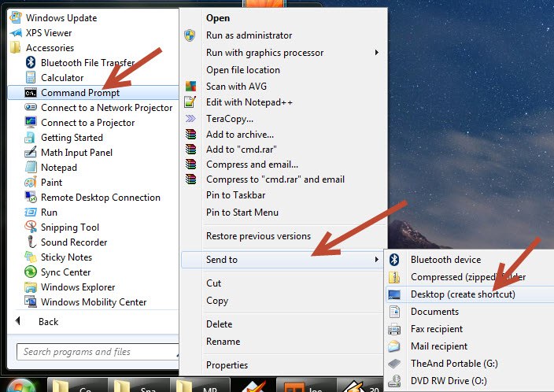
Task: Choose Desktop (create shortcut)
Action: (463, 294)
